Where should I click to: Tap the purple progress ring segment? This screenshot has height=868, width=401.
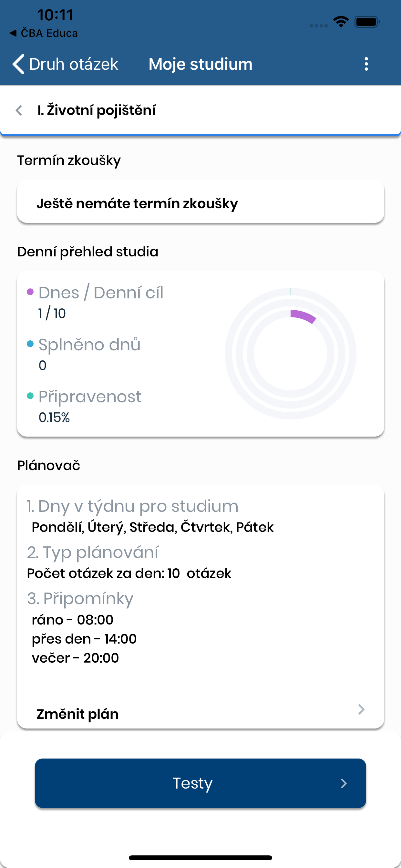pos(303,316)
